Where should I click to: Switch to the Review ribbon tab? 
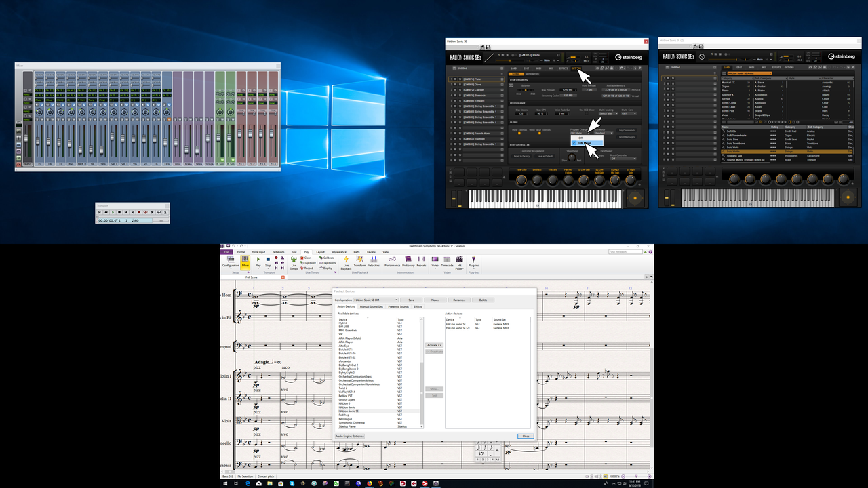tap(371, 251)
